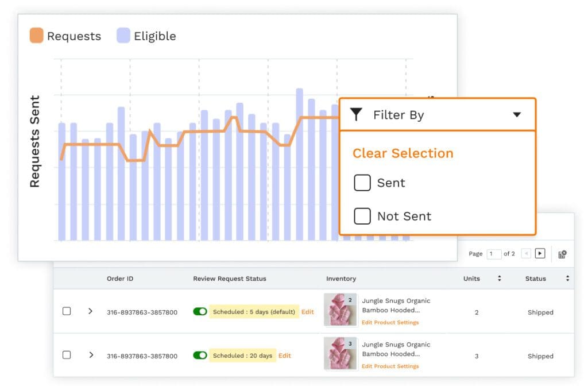Check the Sent filter checkbox
Image resolution: width=588 pixels, height=390 pixels.
point(362,183)
